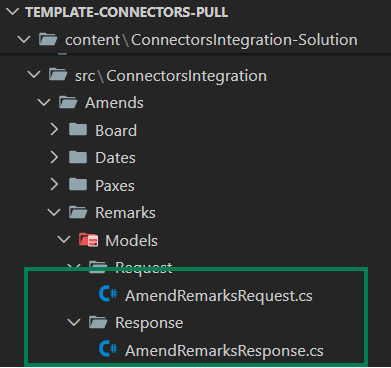Image resolution: width=391 pixels, height=368 pixels.
Task: Select TEMPLATE-CONNECTORS-PULL header title
Action: [x=127, y=12]
